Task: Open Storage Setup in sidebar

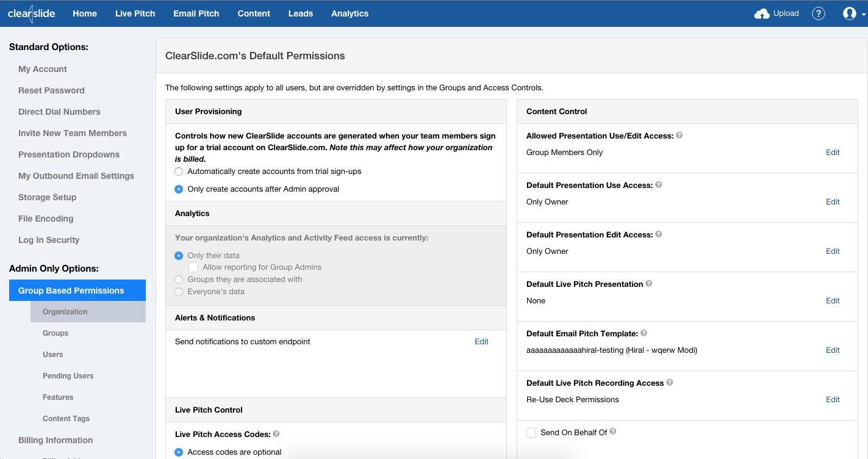Action: point(48,197)
